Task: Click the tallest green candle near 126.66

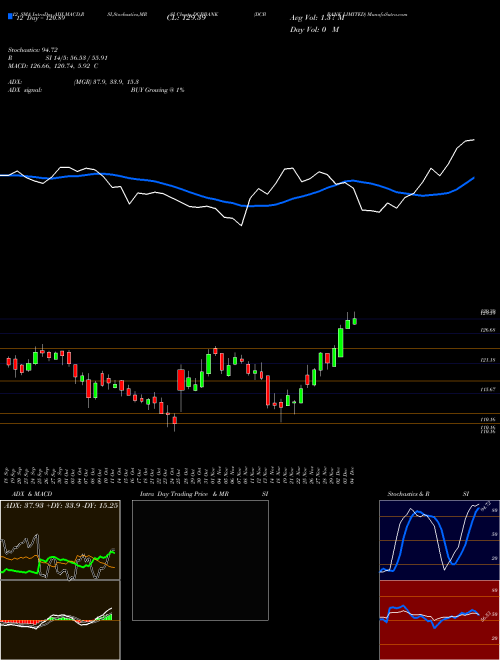Action: pos(340,343)
